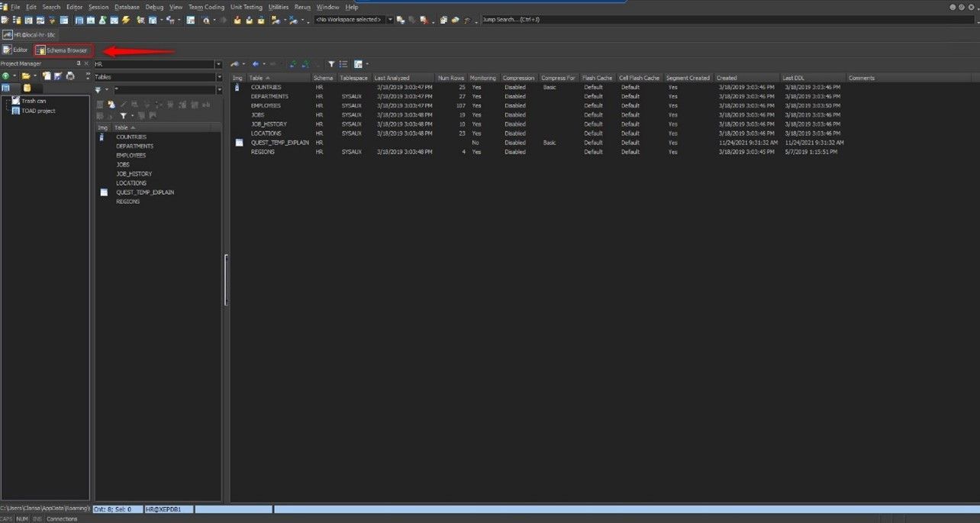Select LOCATIONS in the left table list
The height and width of the screenshot is (523, 980).
click(131, 183)
